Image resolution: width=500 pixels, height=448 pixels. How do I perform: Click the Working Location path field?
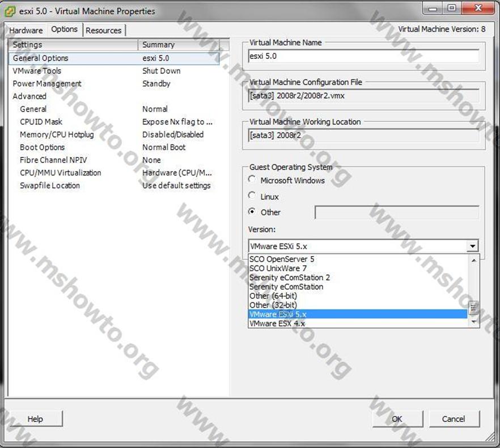[363, 135]
